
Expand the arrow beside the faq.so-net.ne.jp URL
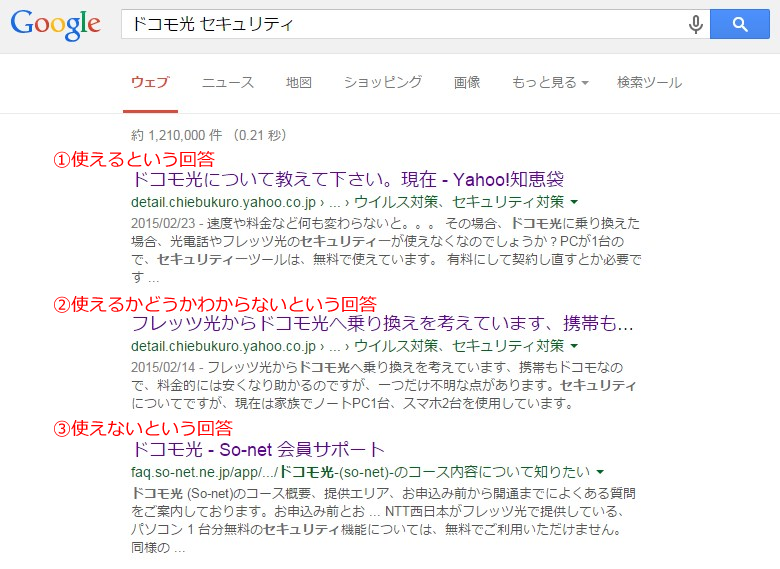point(600,472)
